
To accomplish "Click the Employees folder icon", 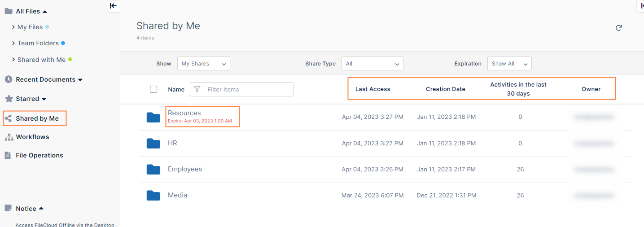I will coord(153,170).
